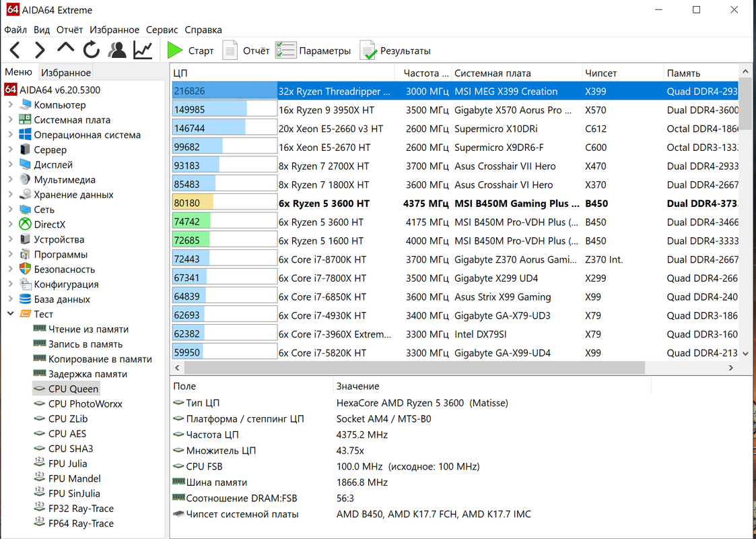Click the Память column header
Viewport: 756px width, 539px height.
(x=701, y=73)
